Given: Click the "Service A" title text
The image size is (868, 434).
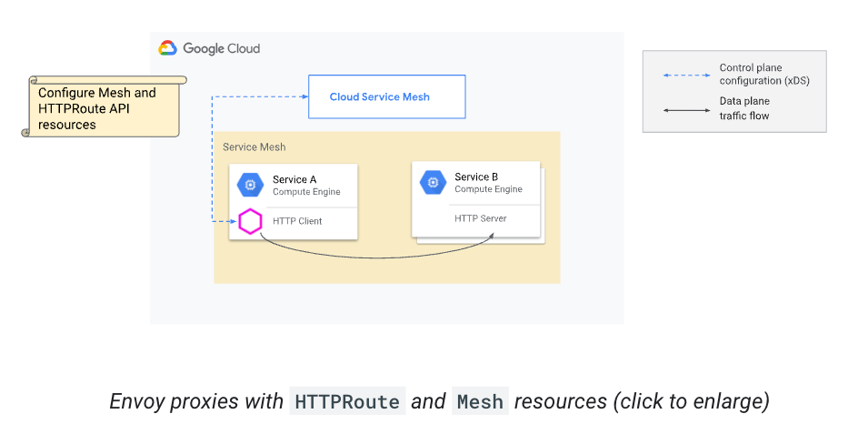Looking at the screenshot, I should (x=294, y=179).
